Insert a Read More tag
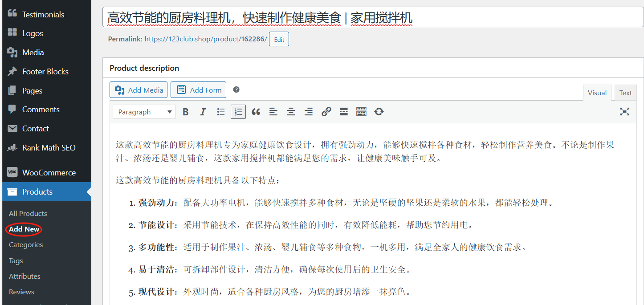This screenshot has height=305, width=644. pyautogui.click(x=343, y=112)
